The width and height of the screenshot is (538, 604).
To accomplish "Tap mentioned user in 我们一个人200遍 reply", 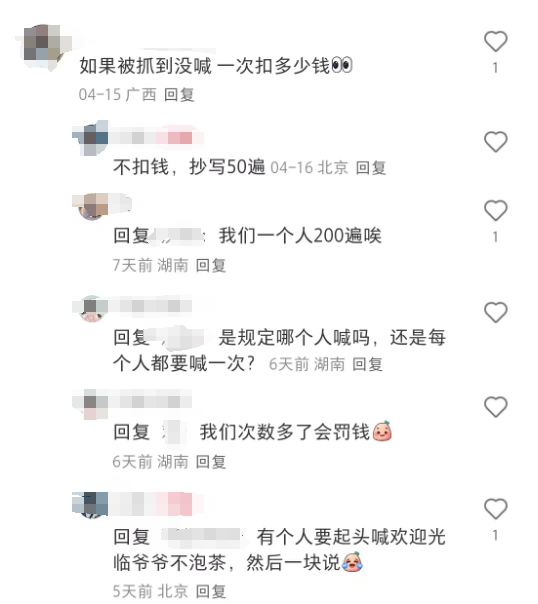I will tap(178, 235).
